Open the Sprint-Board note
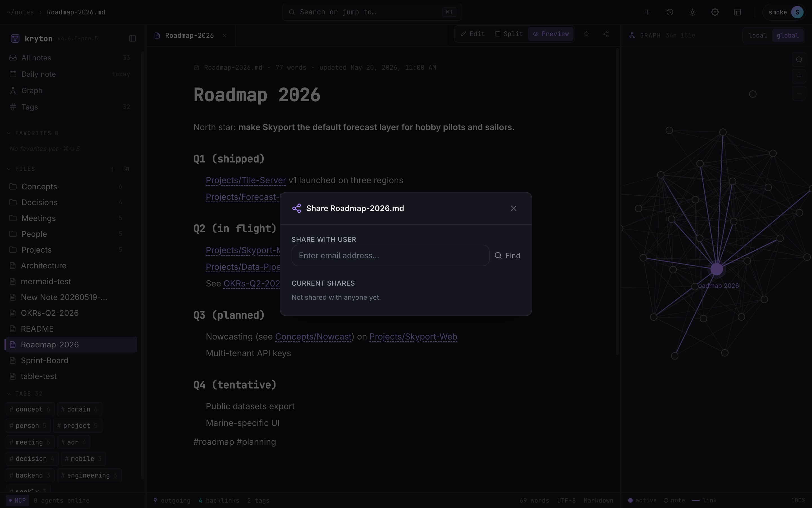Screen dimensions: 812x508 click(x=71, y=360)
